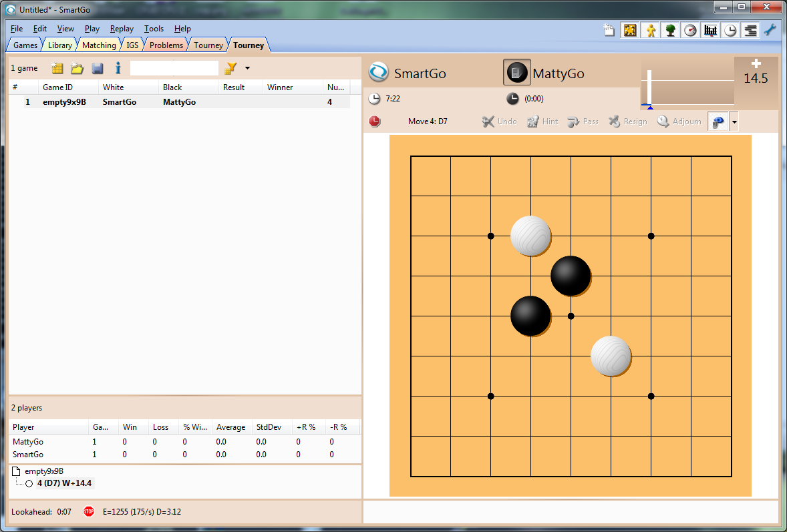Sort players by Loss column header

[164, 427]
